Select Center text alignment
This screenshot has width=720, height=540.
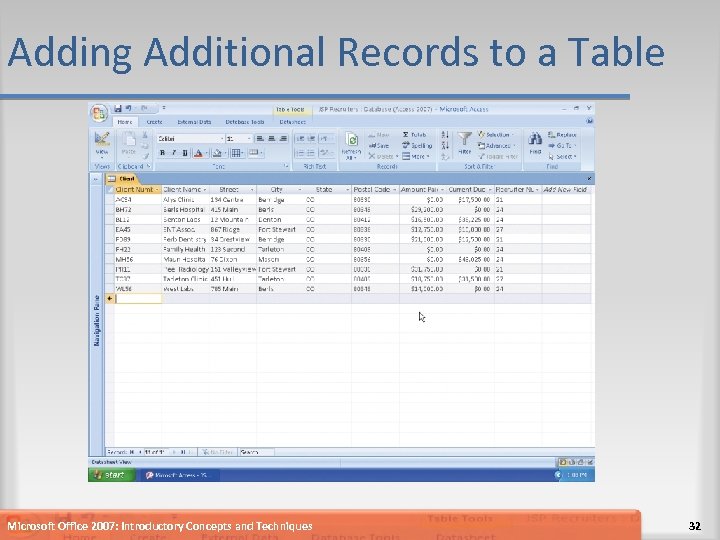point(271,138)
